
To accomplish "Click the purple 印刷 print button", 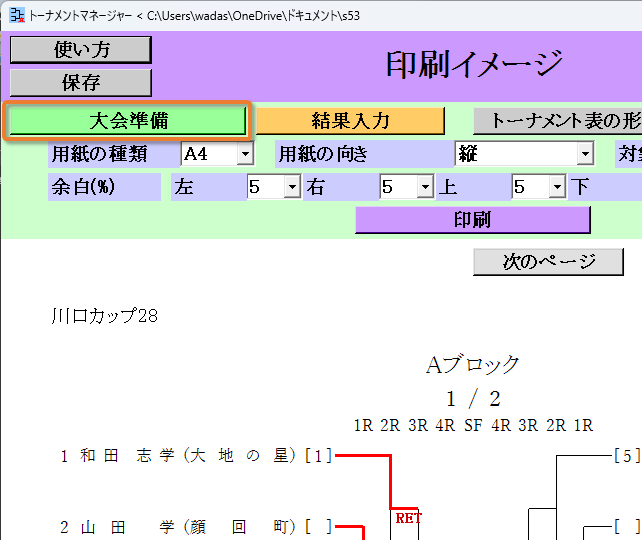I will click(x=473, y=220).
